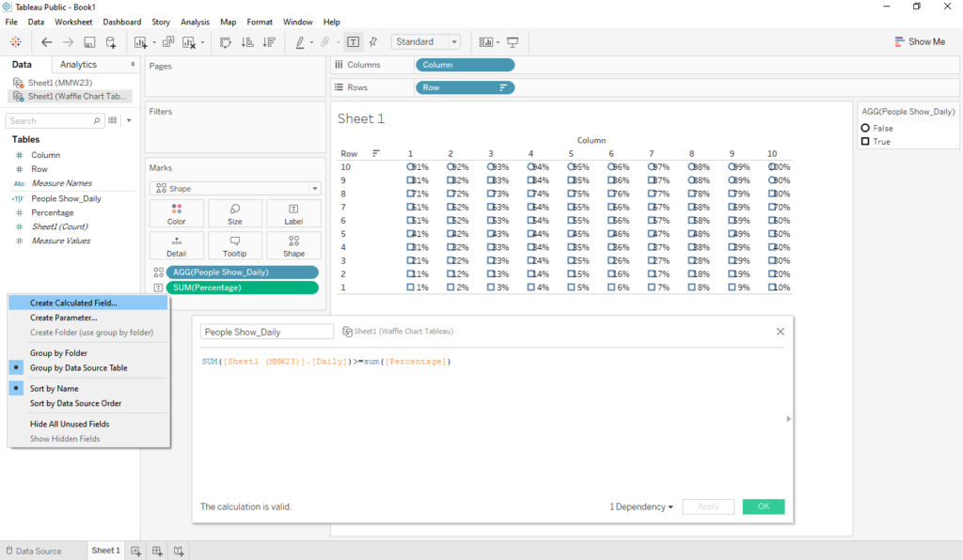Open the File menu
This screenshot has width=963, height=560.
[11, 23]
